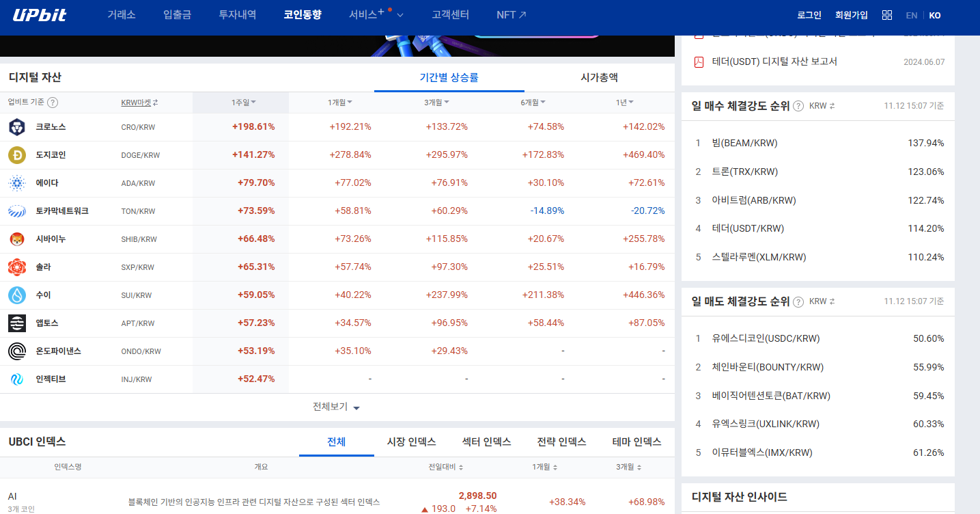Viewport: 980px width, 514px height.
Task: Open 체인바운티(BOUNTY/KRW) in sell ranking
Action: click(768, 367)
